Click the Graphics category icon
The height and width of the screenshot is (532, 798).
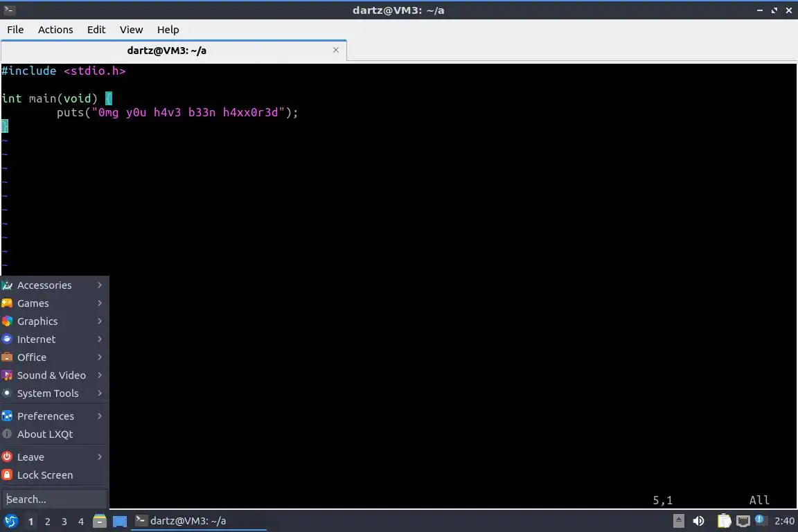tap(7, 321)
